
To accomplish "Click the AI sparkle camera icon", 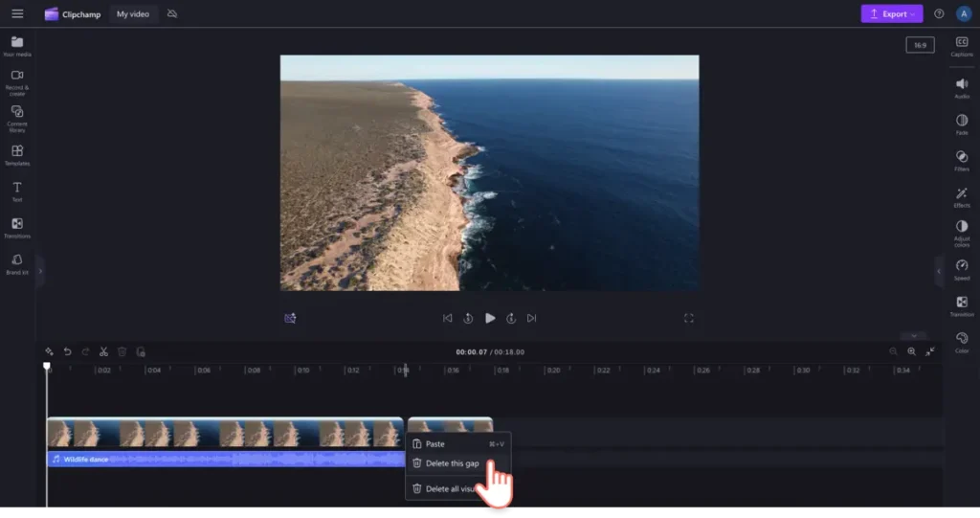I will coord(290,318).
